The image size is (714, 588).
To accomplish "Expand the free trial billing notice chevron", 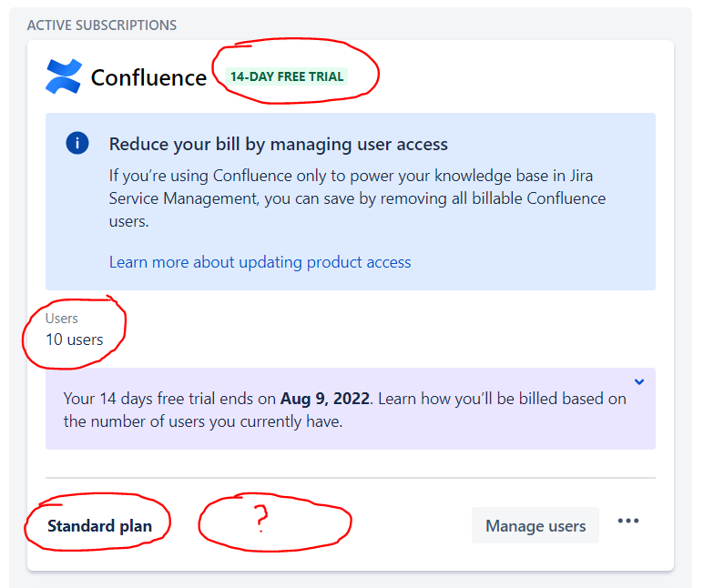I will click(639, 382).
